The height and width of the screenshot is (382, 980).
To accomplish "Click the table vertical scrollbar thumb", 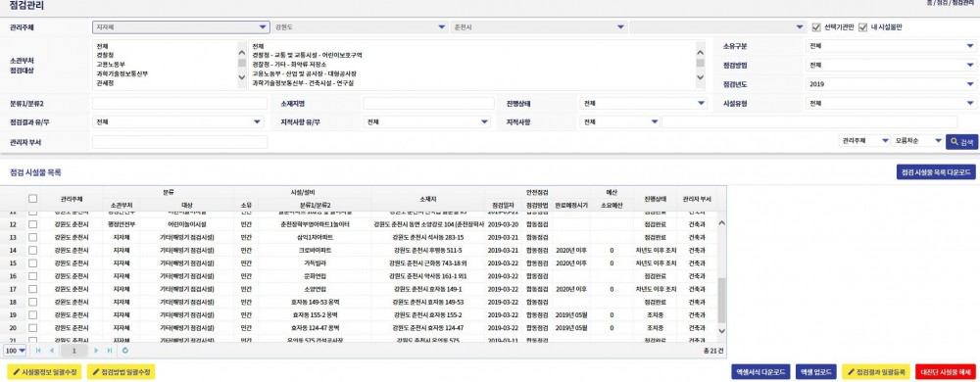I will [x=721, y=301].
